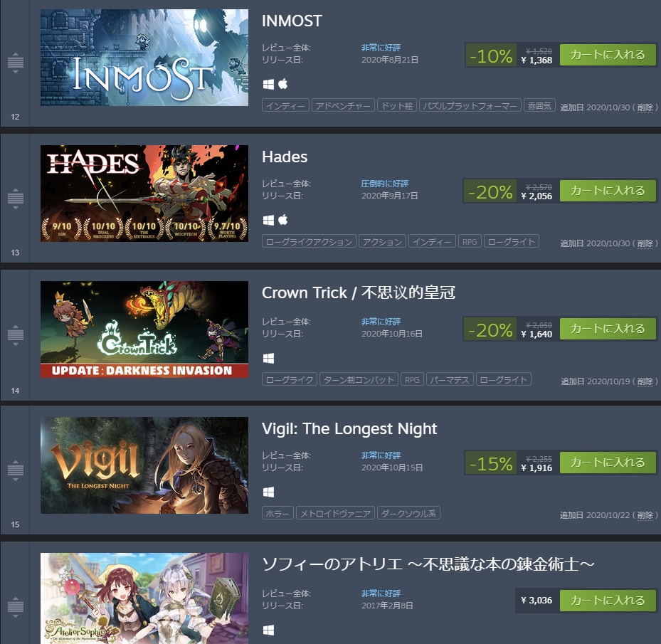Add INMOST to cart
Screen dimensions: 661x644
[608, 55]
